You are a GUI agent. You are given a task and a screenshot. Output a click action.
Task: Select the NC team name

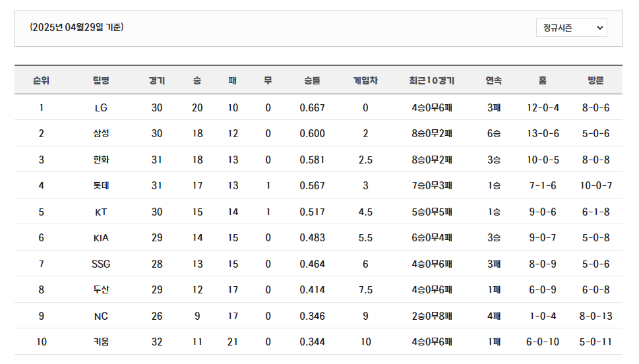[x=101, y=316]
